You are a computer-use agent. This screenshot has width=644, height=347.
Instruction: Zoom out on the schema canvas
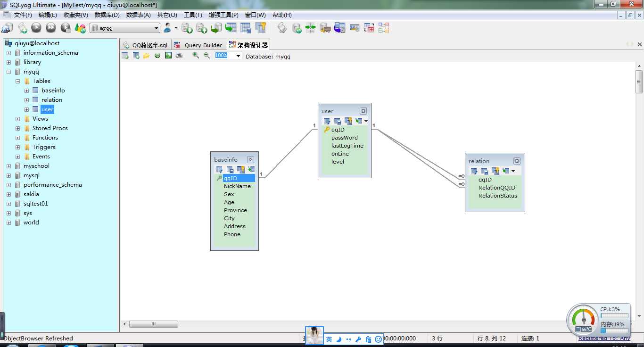[x=206, y=56]
